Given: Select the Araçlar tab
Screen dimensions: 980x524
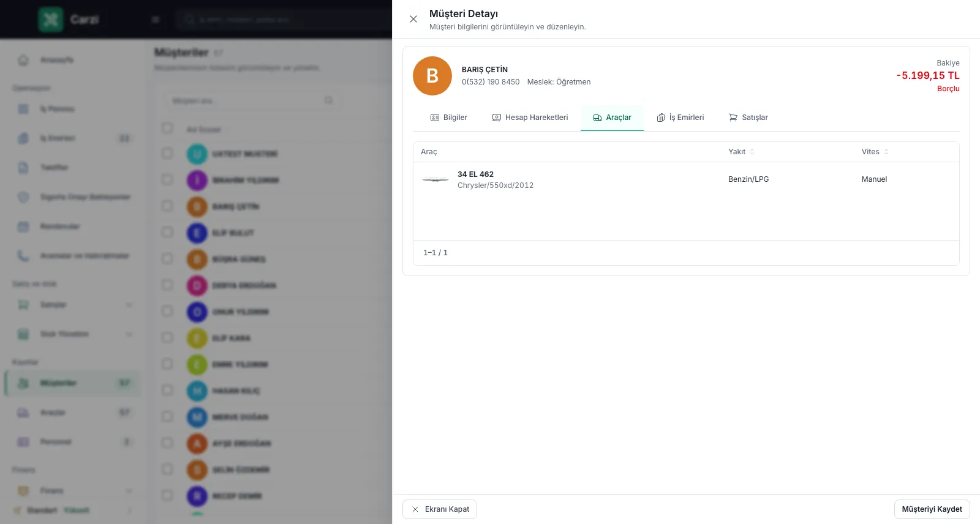Looking at the screenshot, I should 612,118.
